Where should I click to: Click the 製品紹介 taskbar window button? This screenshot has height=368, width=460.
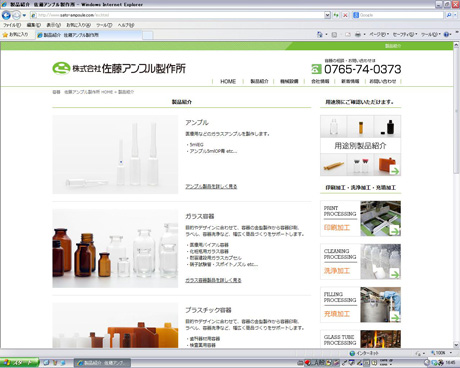[102, 363]
